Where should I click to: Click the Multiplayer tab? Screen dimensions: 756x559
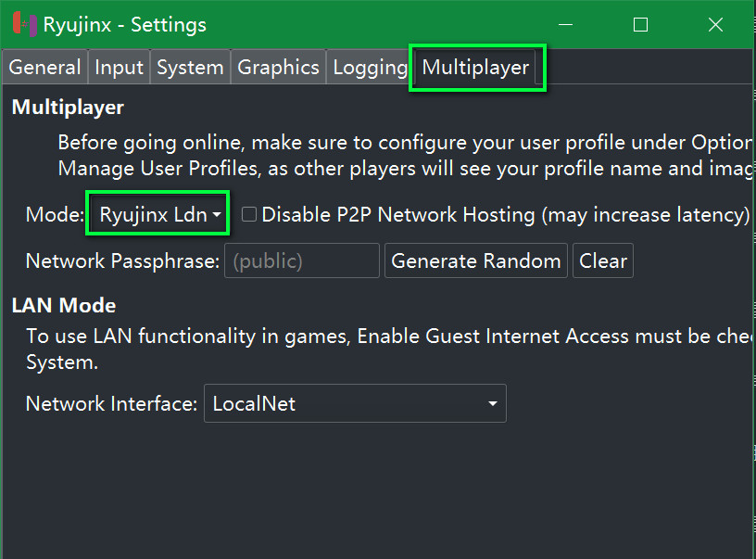tap(476, 67)
